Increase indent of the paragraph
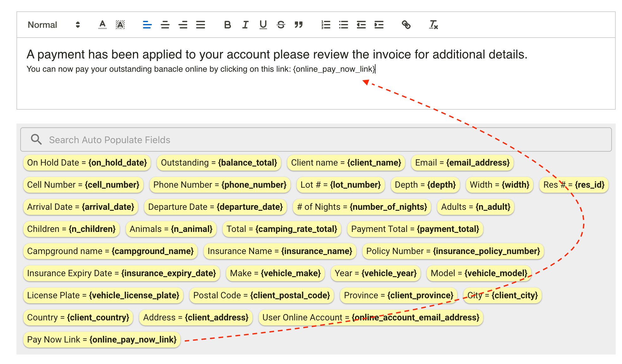This screenshot has width=622, height=364. click(379, 25)
